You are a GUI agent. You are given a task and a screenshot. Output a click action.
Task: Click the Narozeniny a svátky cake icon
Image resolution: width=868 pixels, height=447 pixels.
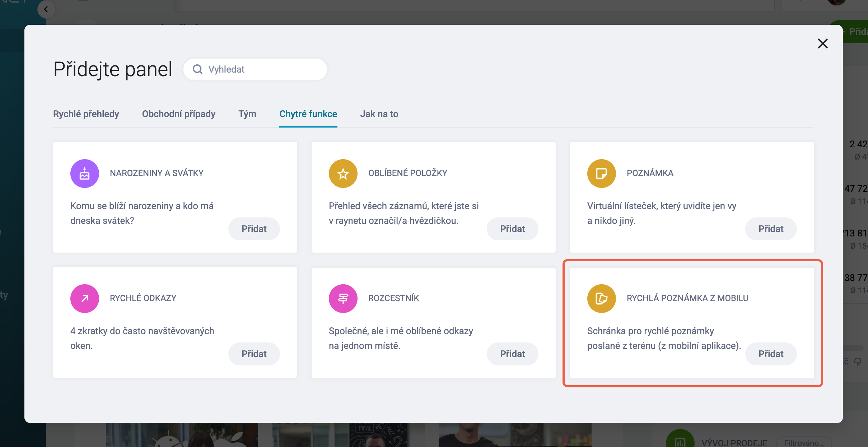pos(85,174)
